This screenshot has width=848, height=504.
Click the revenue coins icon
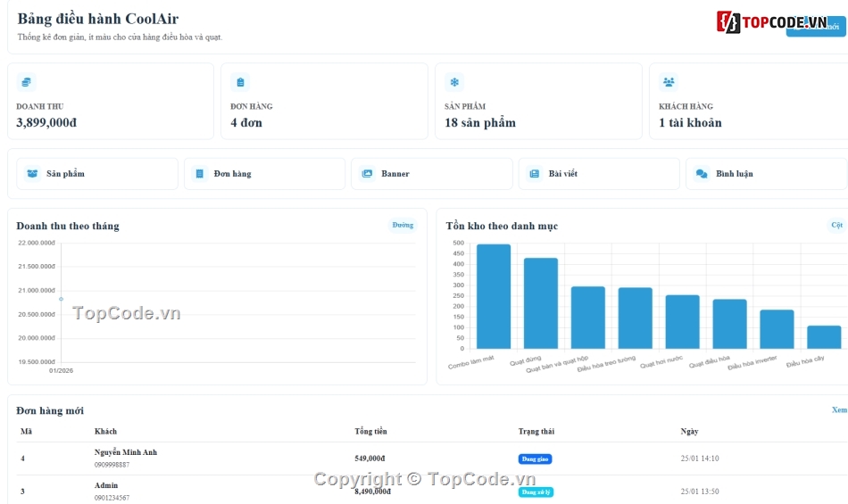click(x=26, y=82)
